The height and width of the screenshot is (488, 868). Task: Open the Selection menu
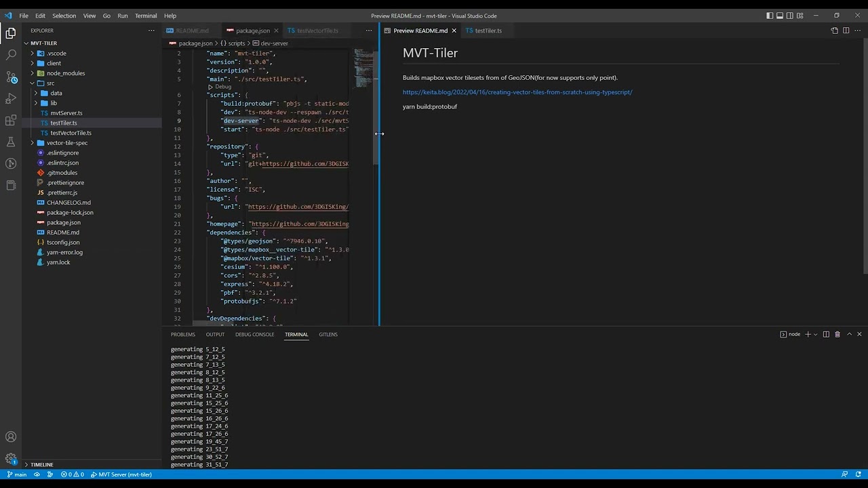[64, 16]
